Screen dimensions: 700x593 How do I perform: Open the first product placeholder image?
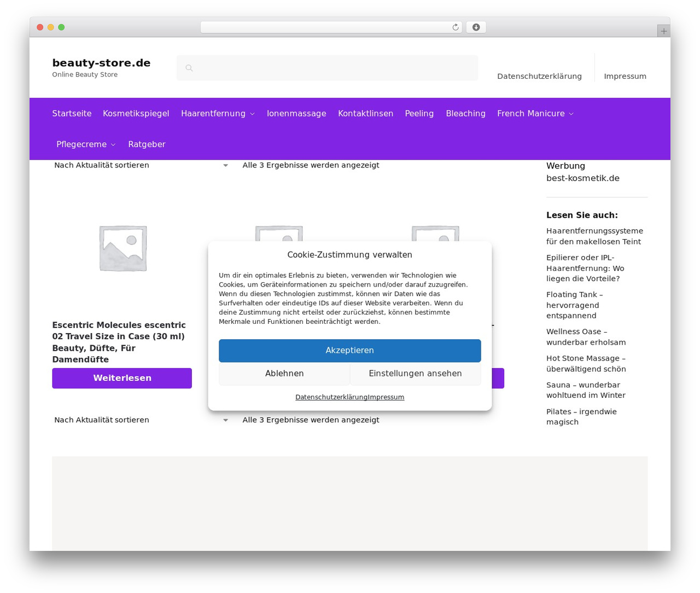(122, 248)
